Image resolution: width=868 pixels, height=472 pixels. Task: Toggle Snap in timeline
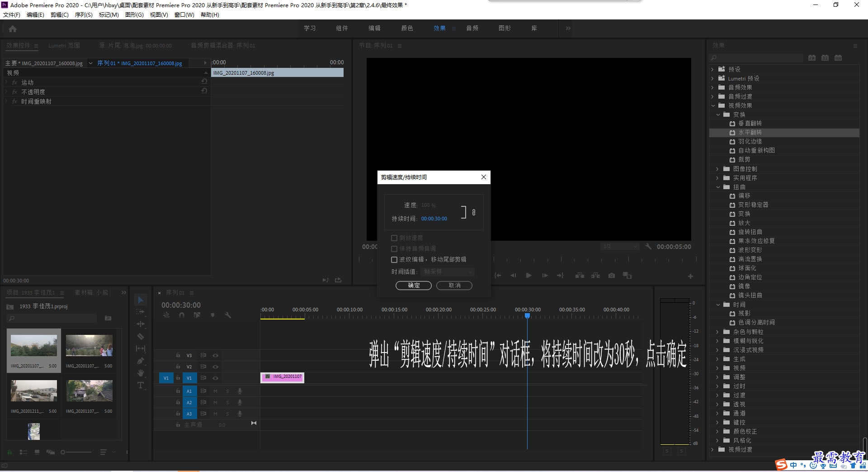[182, 315]
